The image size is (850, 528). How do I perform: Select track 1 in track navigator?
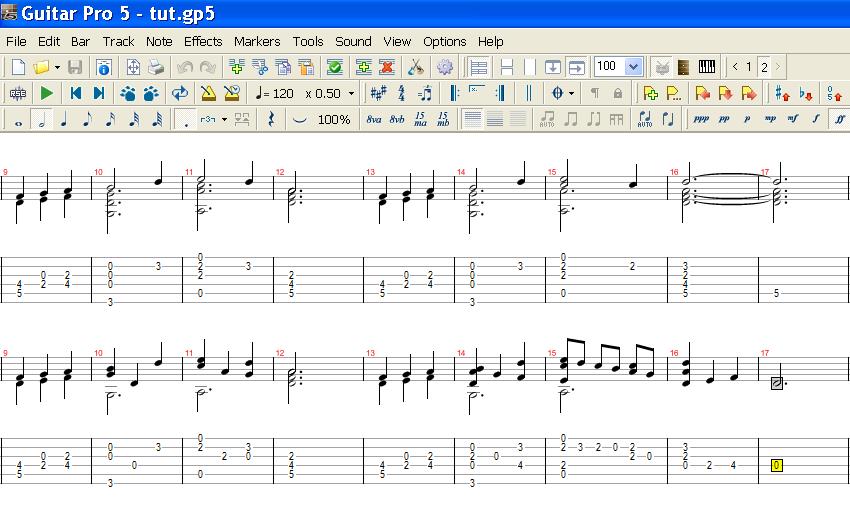(x=749, y=67)
